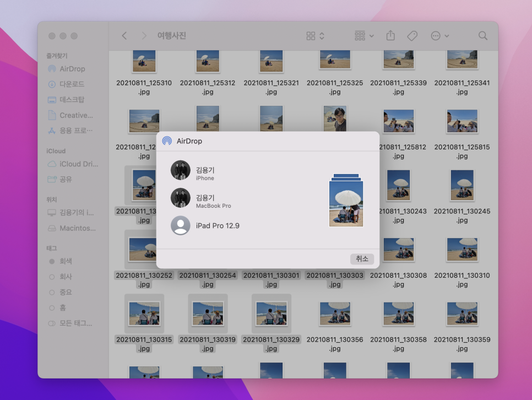Click the 태그 sidebar section header
Image resolution: width=532 pixels, height=400 pixels.
52,248
